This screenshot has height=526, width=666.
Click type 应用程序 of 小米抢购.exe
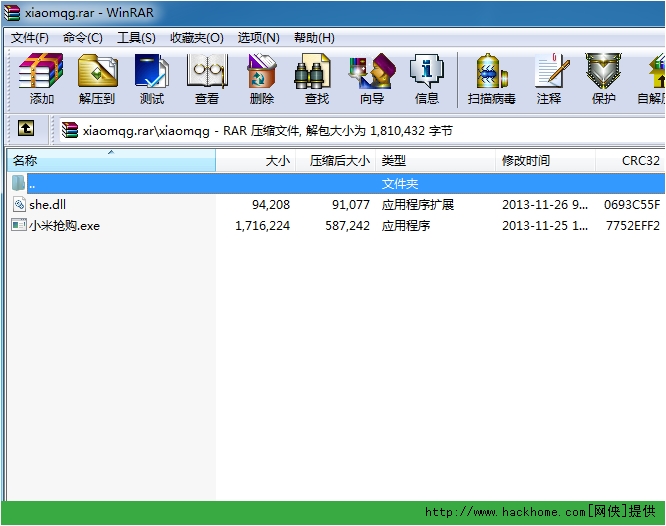point(406,225)
